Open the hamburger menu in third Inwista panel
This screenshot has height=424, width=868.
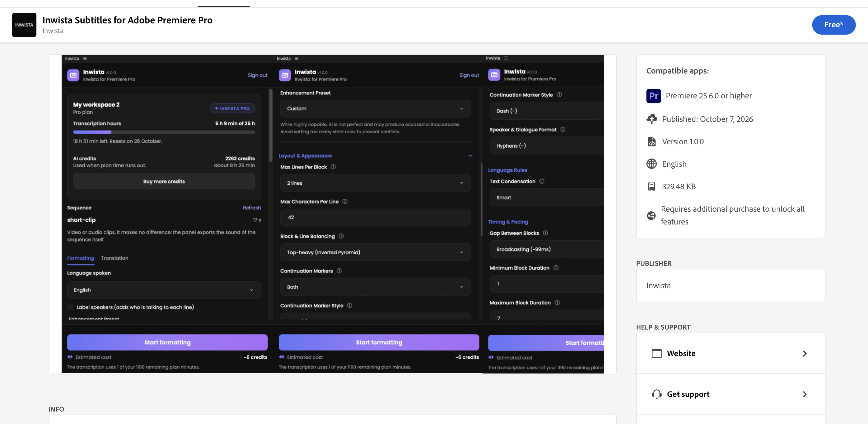tap(506, 58)
